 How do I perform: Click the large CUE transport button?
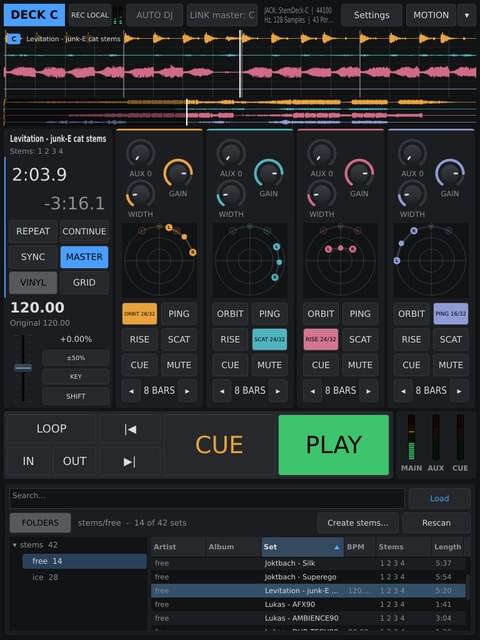pos(219,445)
